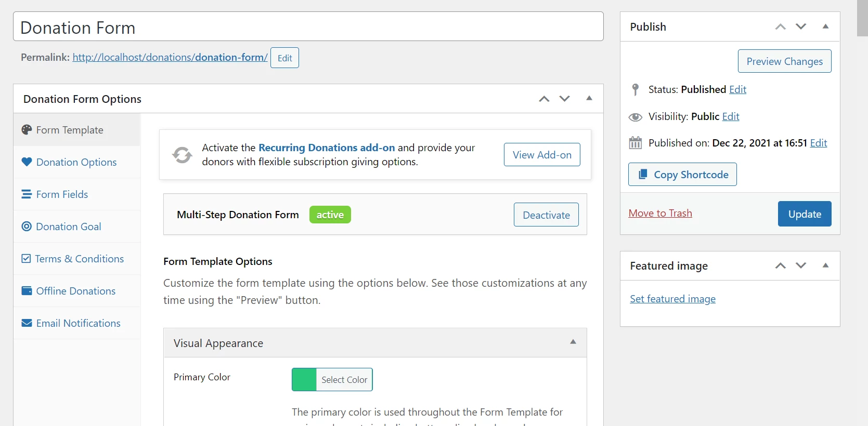Open the Recurring Donations add-on link
868x426 pixels.
coord(327,148)
